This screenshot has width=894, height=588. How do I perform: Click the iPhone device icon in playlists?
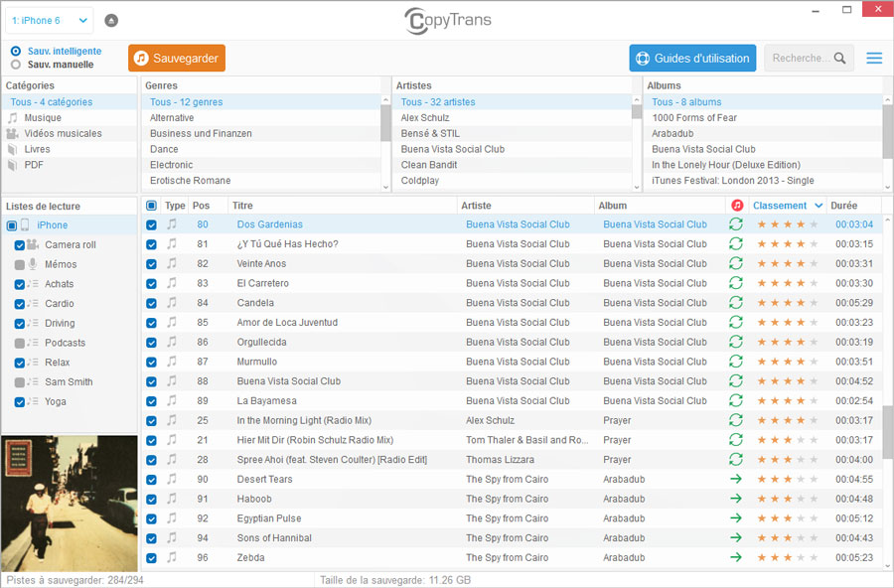[x=25, y=224]
